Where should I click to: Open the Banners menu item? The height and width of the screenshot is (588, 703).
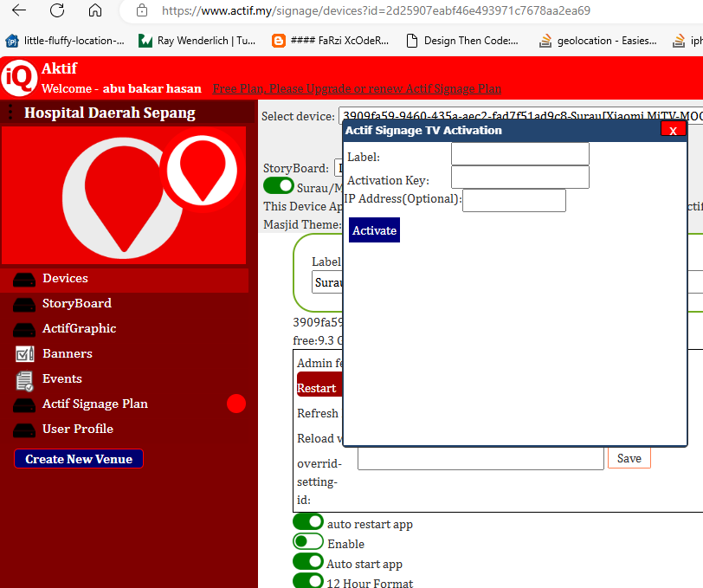click(68, 354)
